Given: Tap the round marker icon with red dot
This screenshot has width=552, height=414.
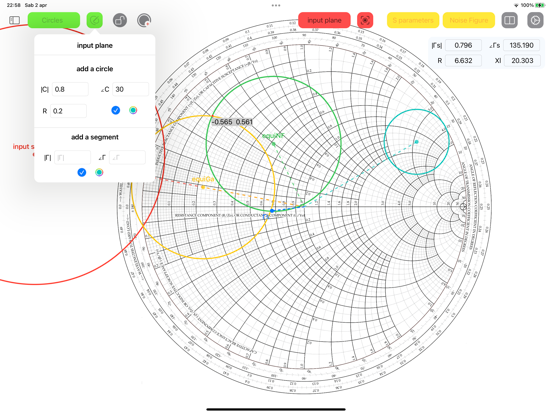Looking at the screenshot, I should point(144,20).
